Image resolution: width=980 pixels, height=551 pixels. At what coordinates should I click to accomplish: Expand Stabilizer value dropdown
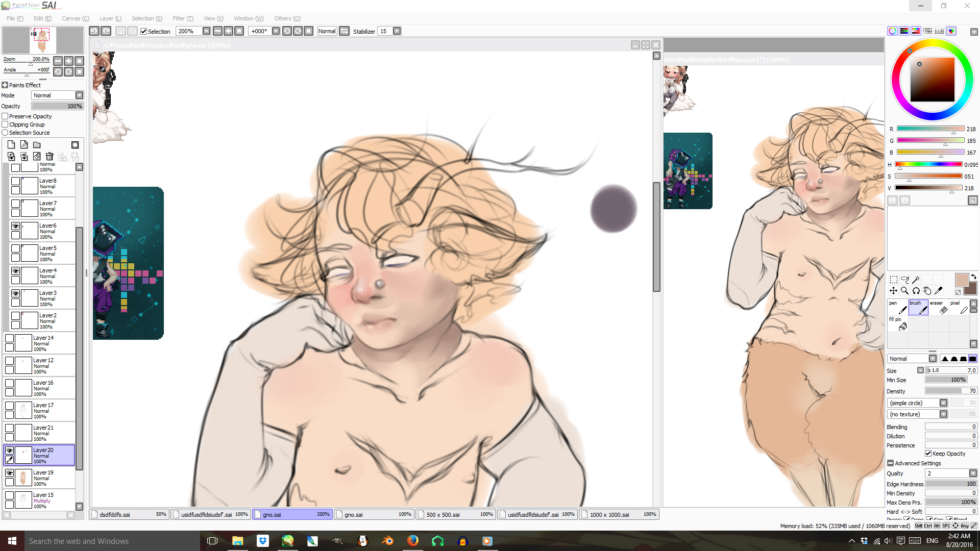[397, 32]
